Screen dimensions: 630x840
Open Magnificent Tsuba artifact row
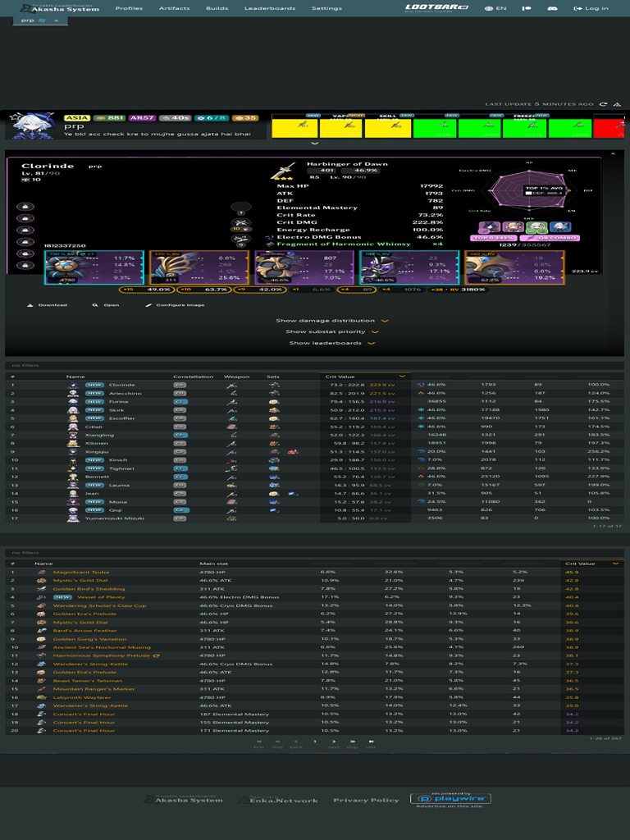[x=314, y=572]
